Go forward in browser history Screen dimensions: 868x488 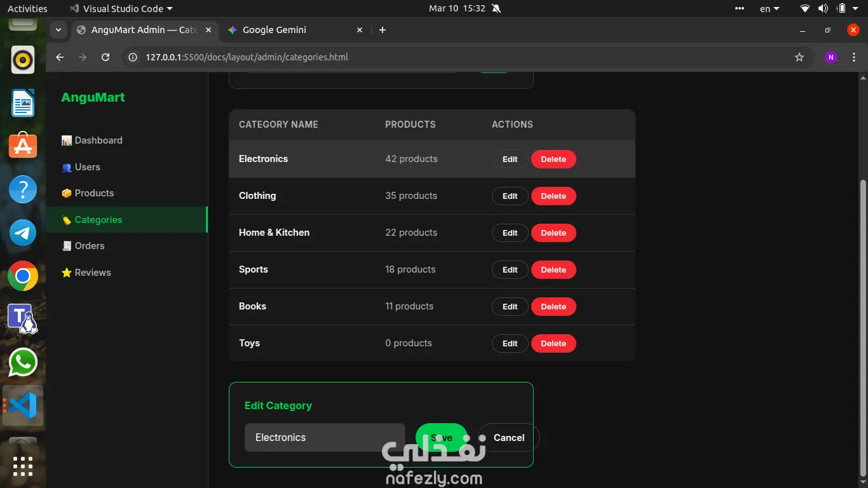pos(83,57)
